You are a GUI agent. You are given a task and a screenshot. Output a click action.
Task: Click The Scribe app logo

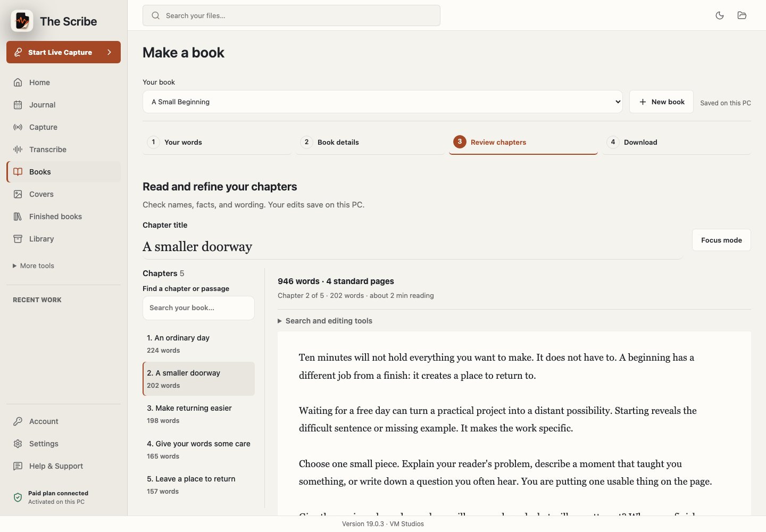(22, 21)
